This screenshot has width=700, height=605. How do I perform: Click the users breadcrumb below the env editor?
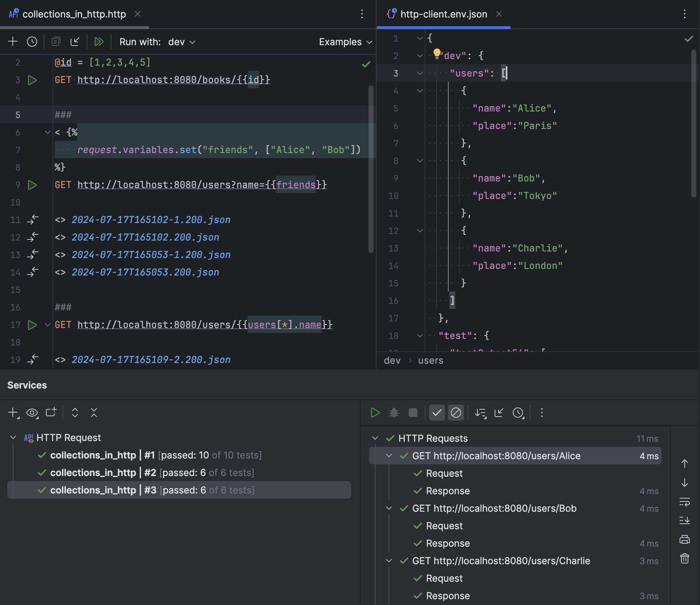430,360
